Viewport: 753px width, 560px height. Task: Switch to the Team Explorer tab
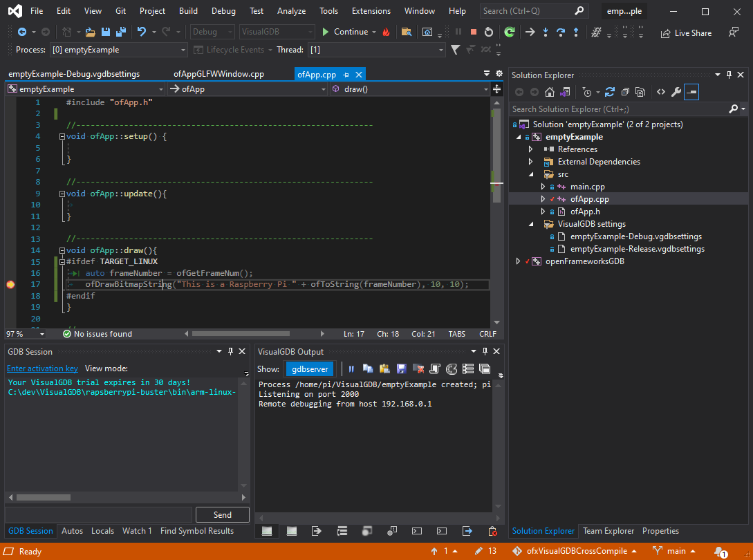608,531
